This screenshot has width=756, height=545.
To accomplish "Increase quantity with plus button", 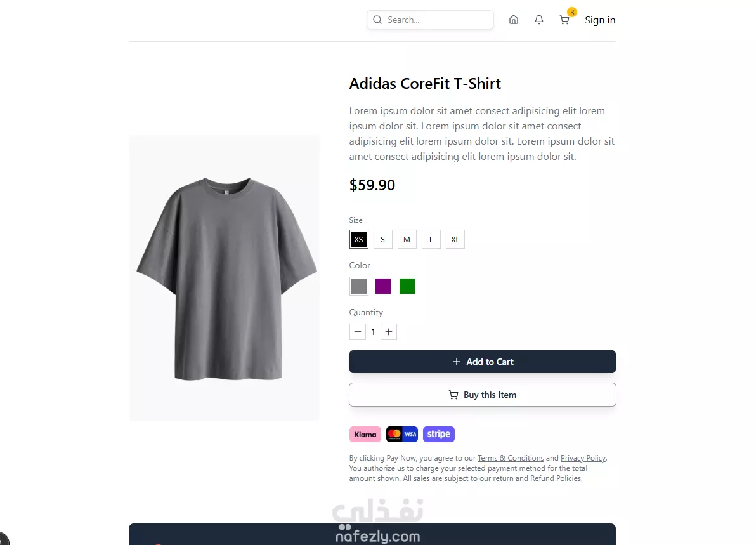I will [389, 332].
